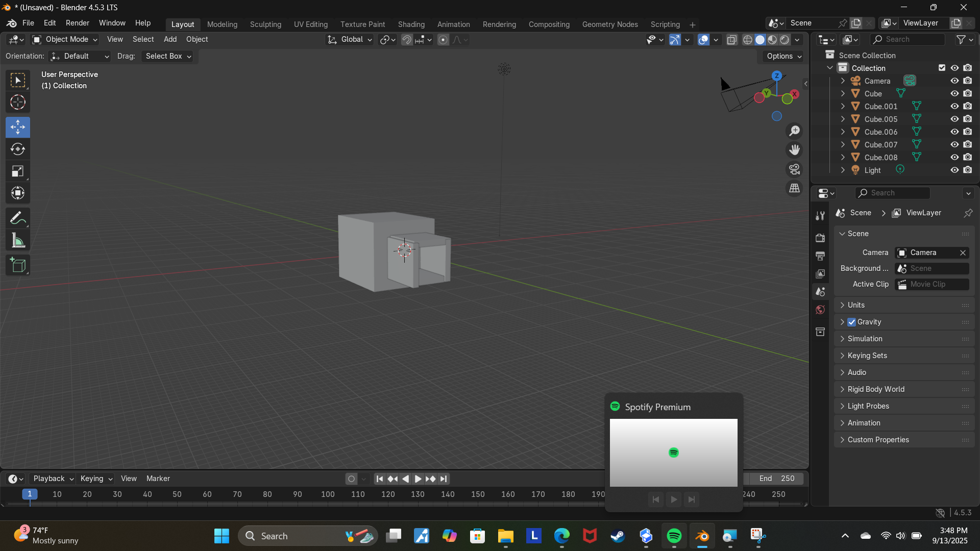This screenshot has height=551, width=980.
Task: Expand the Units panel
Action: click(x=904, y=305)
